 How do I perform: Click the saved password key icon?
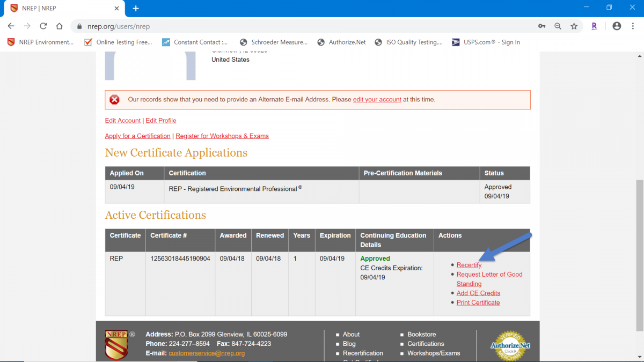(542, 26)
